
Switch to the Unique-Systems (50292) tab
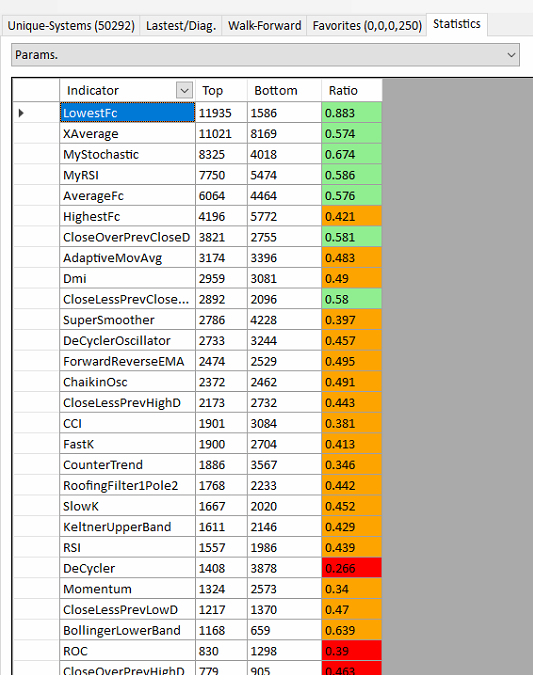click(71, 25)
